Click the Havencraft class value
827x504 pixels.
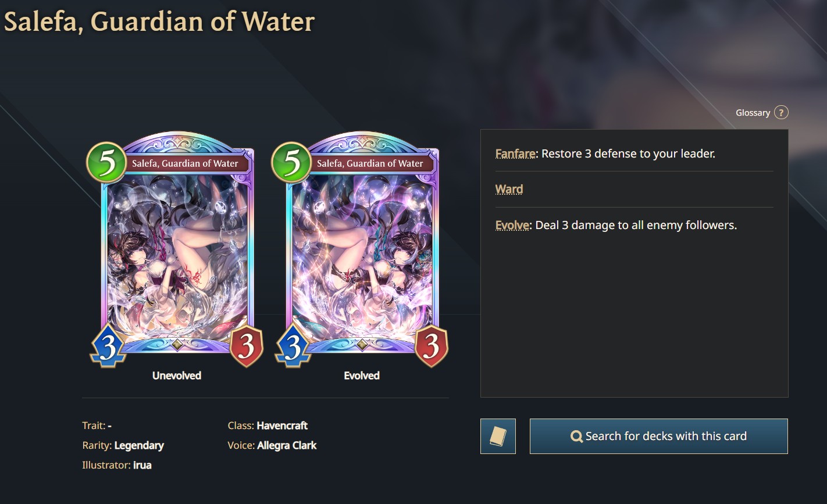pyautogui.click(x=282, y=426)
